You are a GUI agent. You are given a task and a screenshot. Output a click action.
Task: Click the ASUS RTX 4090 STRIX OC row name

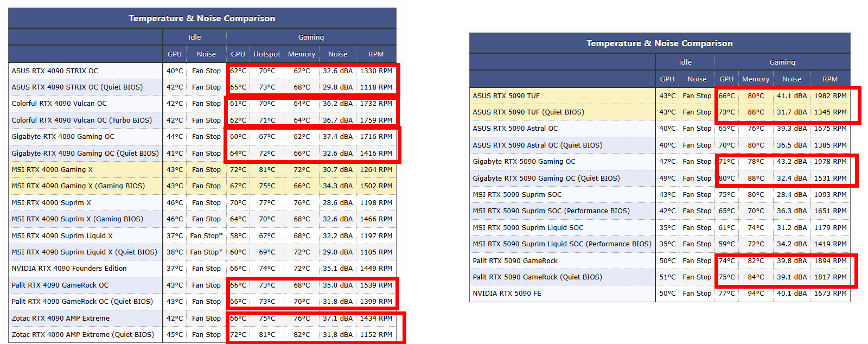[55, 71]
